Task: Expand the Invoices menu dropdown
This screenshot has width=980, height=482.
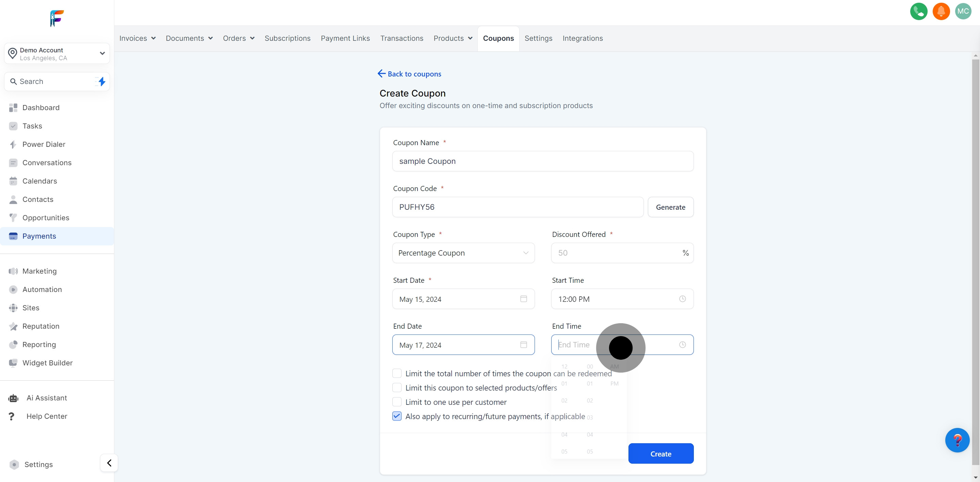Action: (137, 38)
